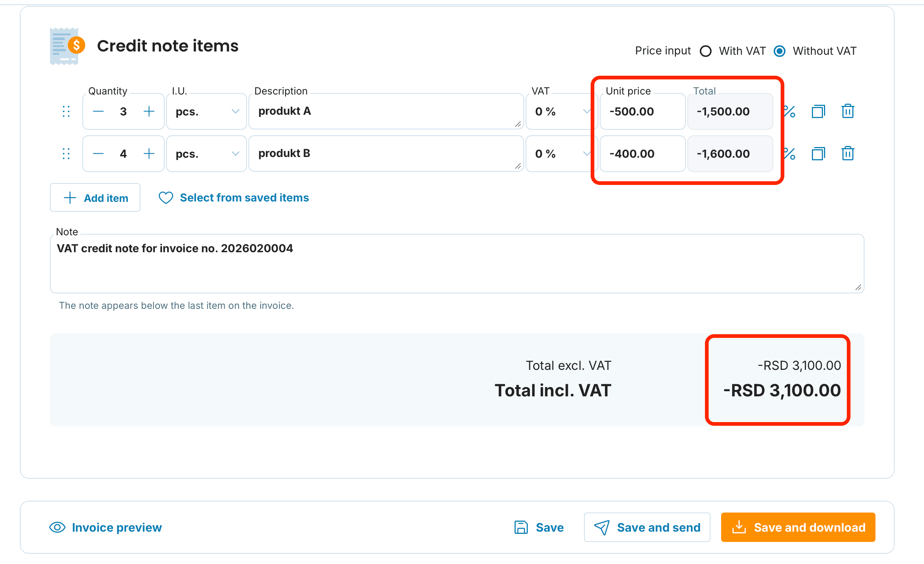This screenshot has width=924, height=564.
Task: Edit the unit price -500.00 field
Action: [643, 111]
